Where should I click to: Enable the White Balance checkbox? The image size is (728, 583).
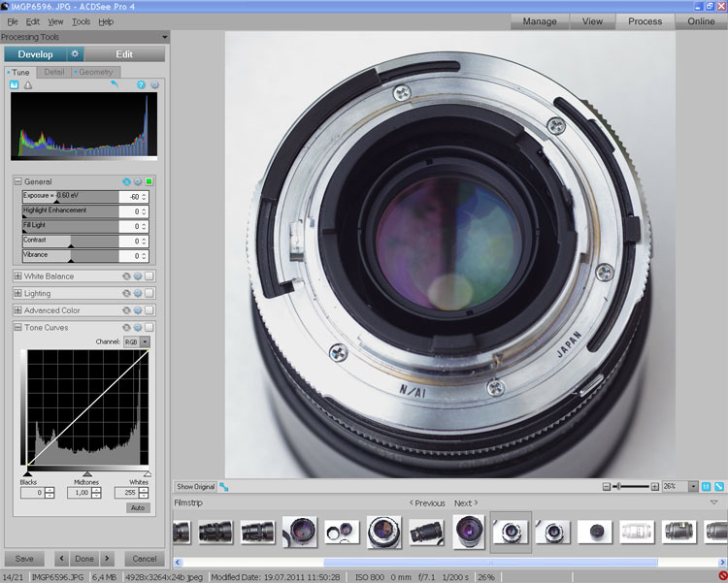tap(149, 275)
